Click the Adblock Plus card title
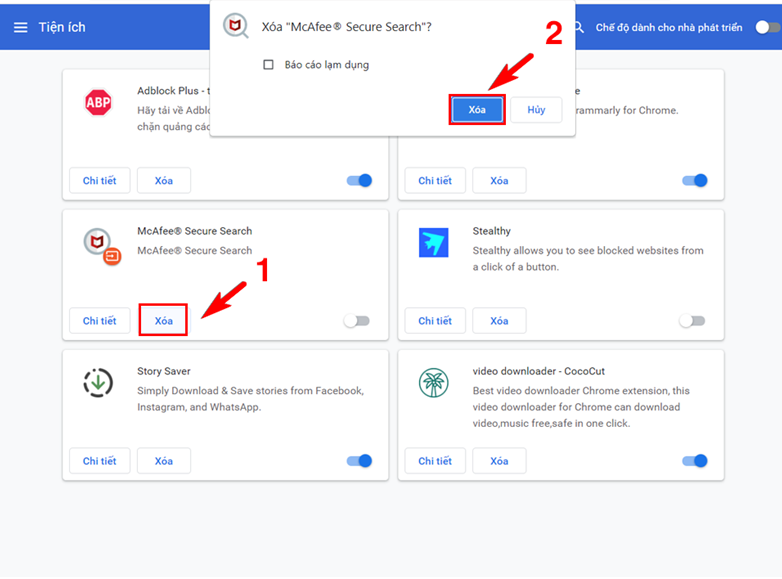 tap(174, 91)
